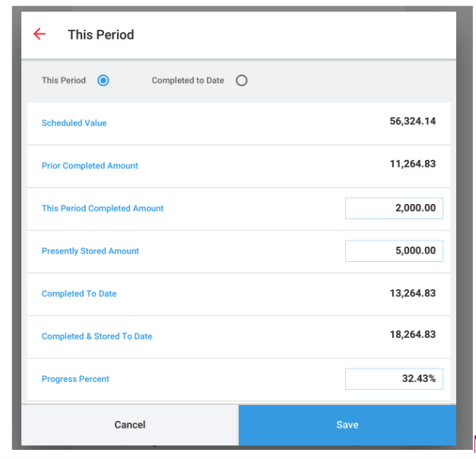Click the Scheduled Value label
Screen dimensions: 476x459
click(x=74, y=123)
